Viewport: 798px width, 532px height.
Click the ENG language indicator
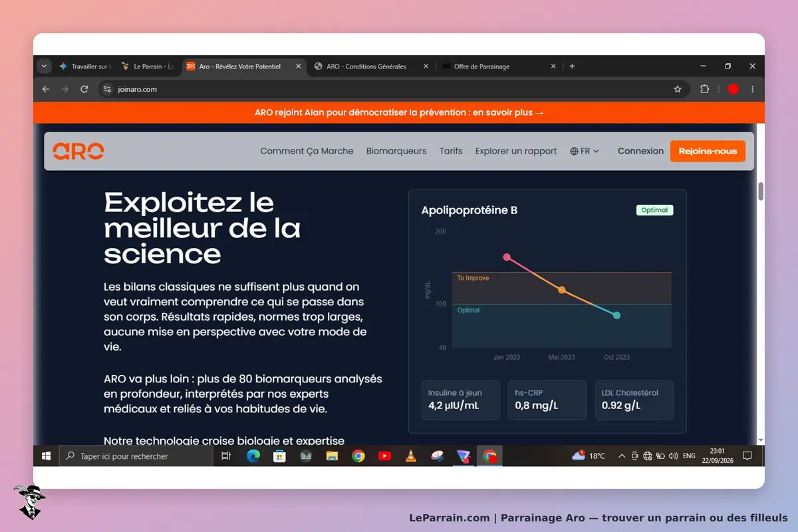coord(689,456)
